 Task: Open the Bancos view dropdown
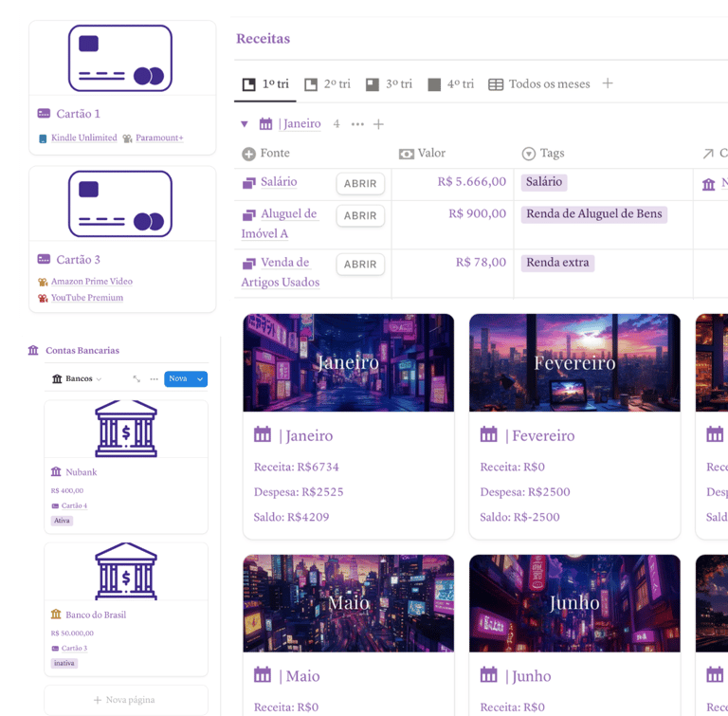point(77,378)
